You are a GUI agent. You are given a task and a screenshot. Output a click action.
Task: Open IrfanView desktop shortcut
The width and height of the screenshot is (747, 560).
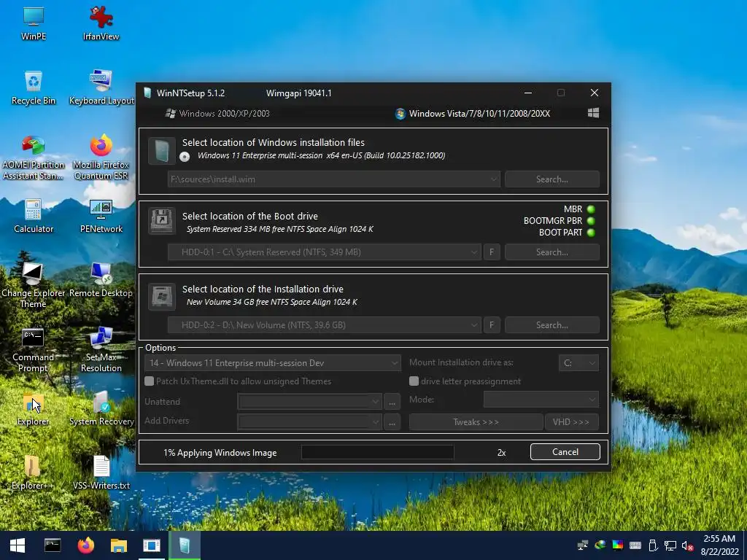click(101, 23)
